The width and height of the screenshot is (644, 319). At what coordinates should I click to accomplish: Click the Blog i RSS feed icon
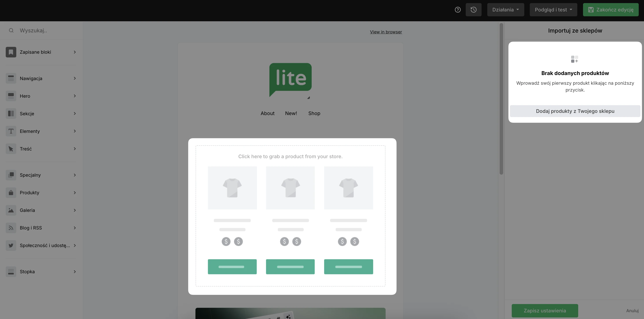click(x=11, y=228)
